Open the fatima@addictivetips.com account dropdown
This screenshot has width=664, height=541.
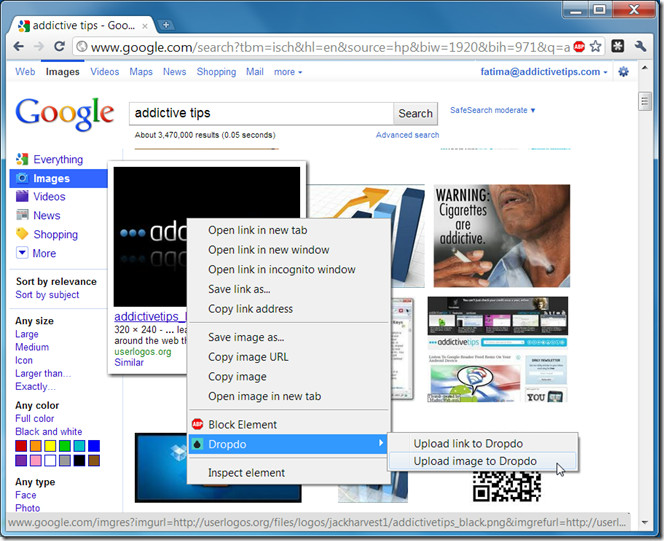pos(544,72)
